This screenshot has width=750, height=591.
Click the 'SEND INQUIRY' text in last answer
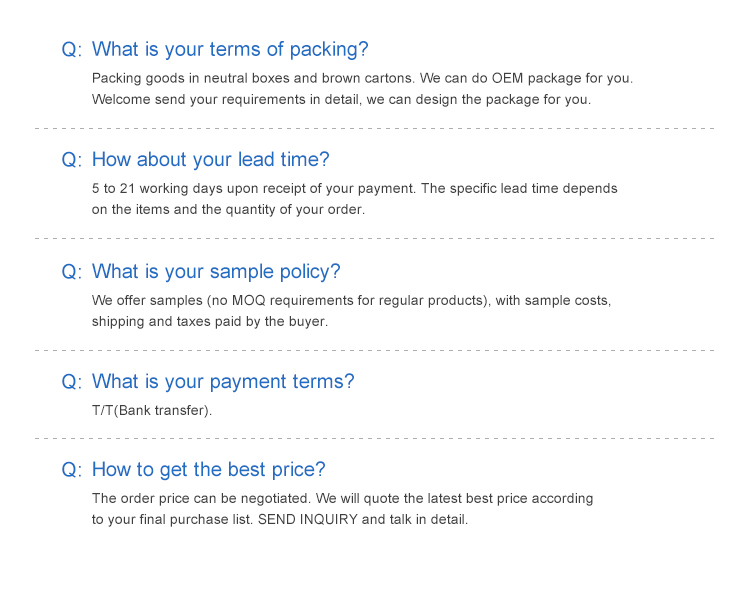310,520
